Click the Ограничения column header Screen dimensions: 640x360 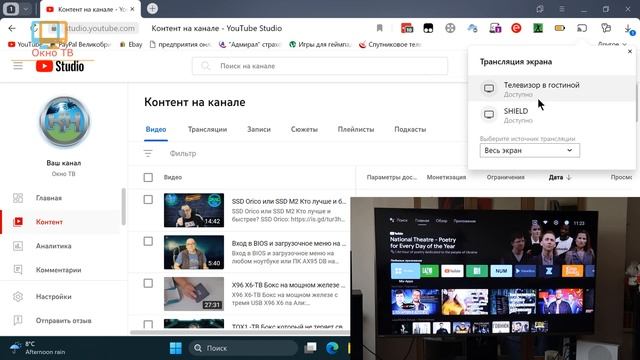tap(505, 177)
